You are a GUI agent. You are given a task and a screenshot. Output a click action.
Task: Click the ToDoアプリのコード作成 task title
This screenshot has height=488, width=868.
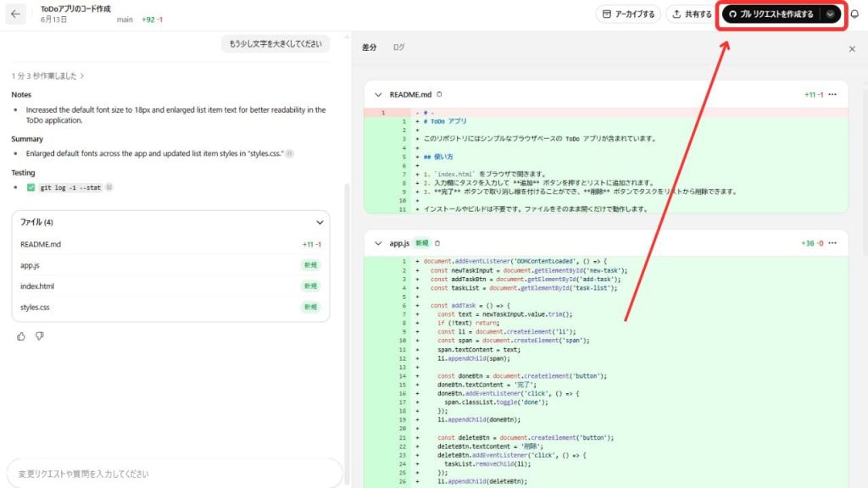[x=75, y=8]
